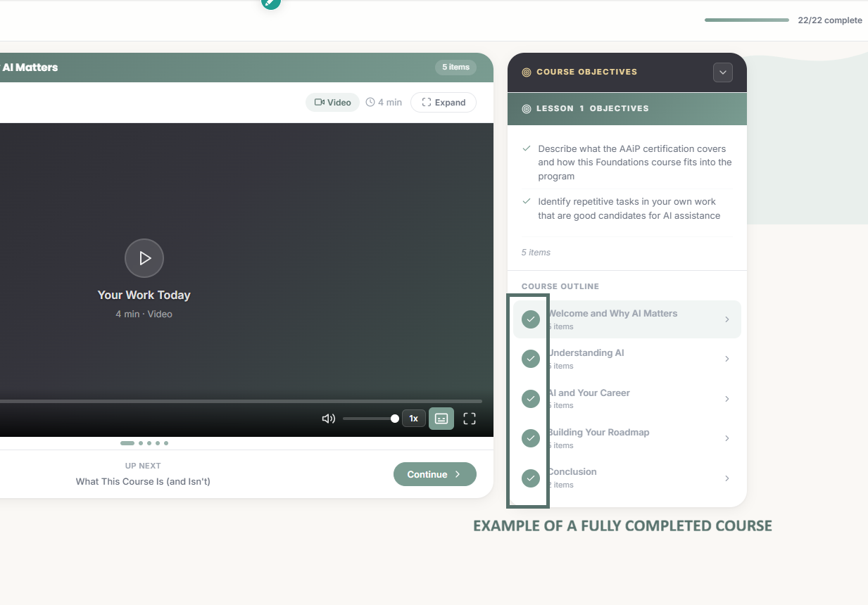Collapse Course Objectives with chevron button
Viewport: 868px width, 605px height.
click(x=722, y=72)
